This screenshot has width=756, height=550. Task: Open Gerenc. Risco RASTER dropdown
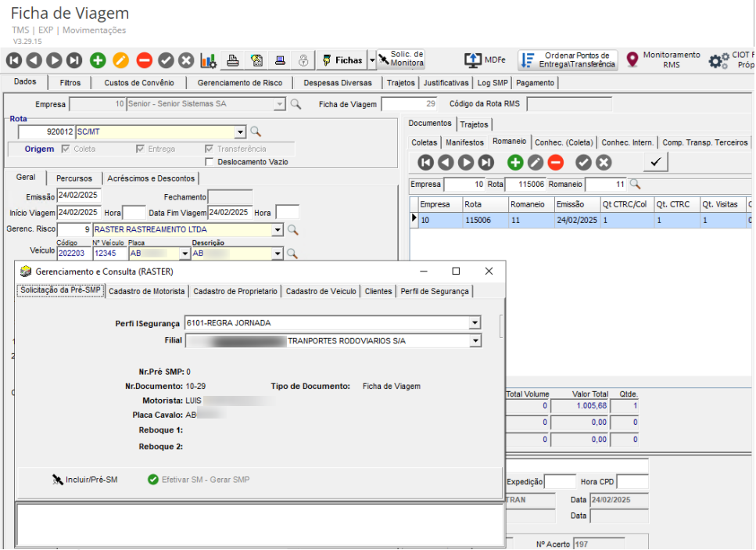[278, 230]
